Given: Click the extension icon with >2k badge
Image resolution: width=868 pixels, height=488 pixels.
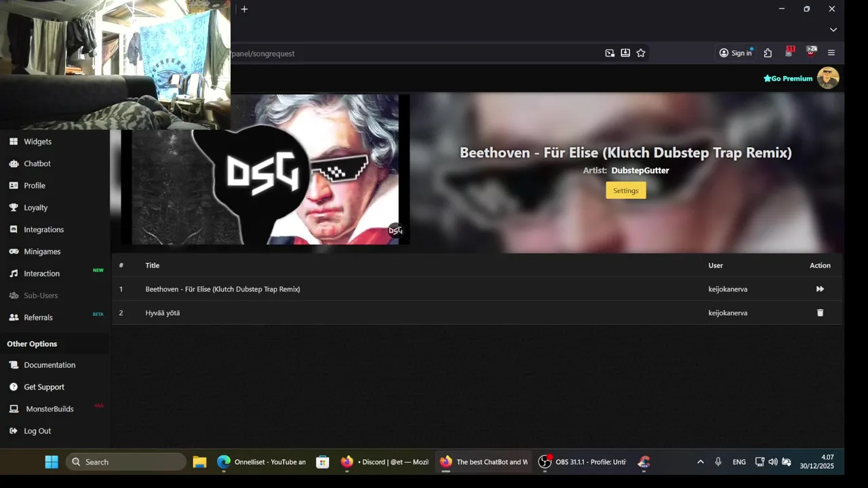Looking at the screenshot, I should (810, 52).
